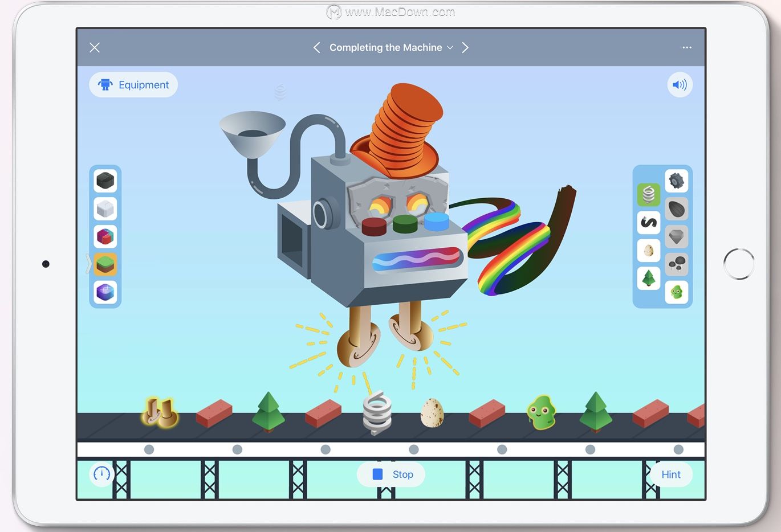781x532 pixels.
Task: Choose the green tree item in right panel
Action: click(x=649, y=279)
